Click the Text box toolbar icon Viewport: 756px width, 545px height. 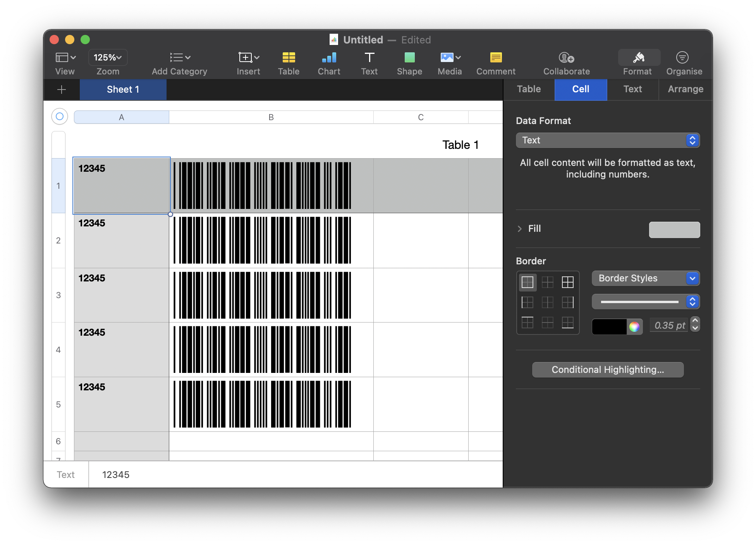[369, 58]
